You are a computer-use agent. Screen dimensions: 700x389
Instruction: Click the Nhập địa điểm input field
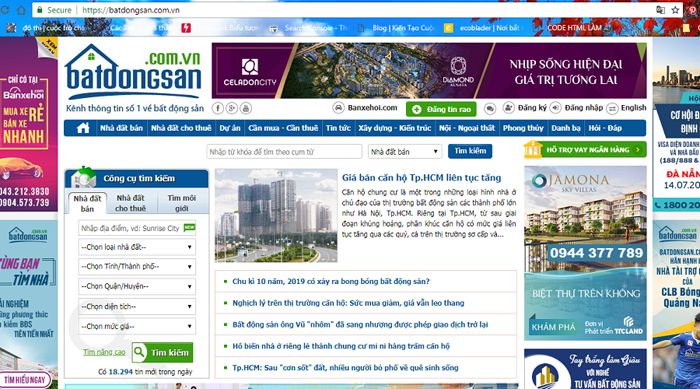tap(137, 228)
